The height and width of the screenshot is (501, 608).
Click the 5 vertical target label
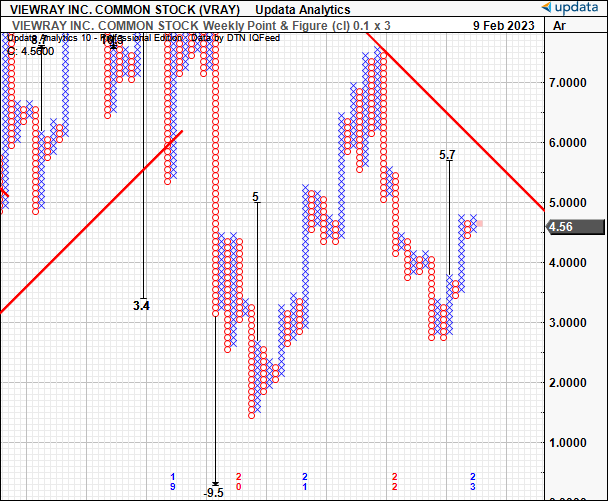tap(255, 197)
